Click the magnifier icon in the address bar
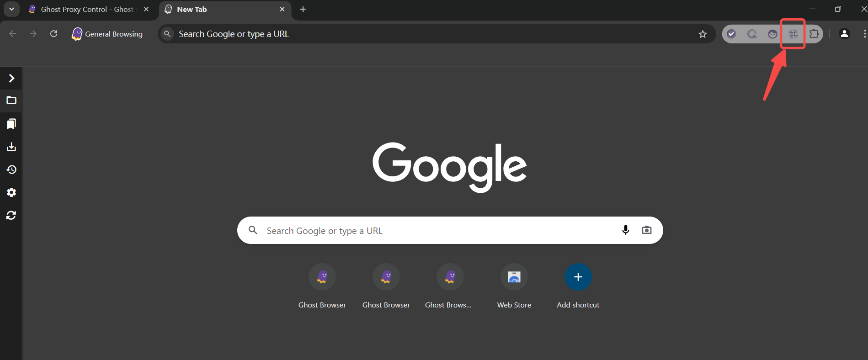The width and height of the screenshot is (868, 360). [x=168, y=34]
